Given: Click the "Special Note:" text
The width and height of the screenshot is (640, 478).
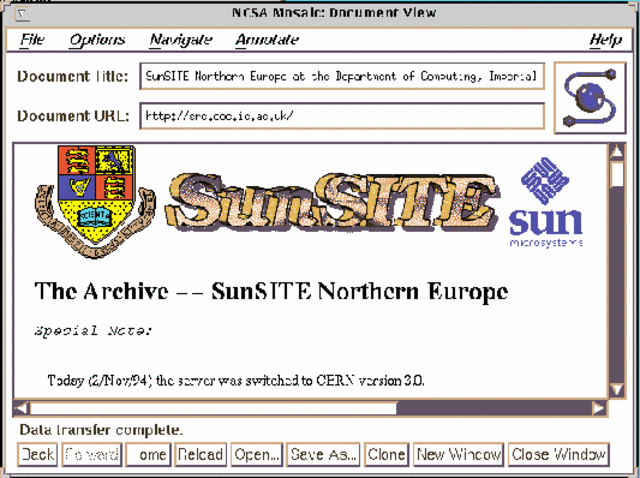Looking at the screenshot, I should pyautogui.click(x=93, y=330).
